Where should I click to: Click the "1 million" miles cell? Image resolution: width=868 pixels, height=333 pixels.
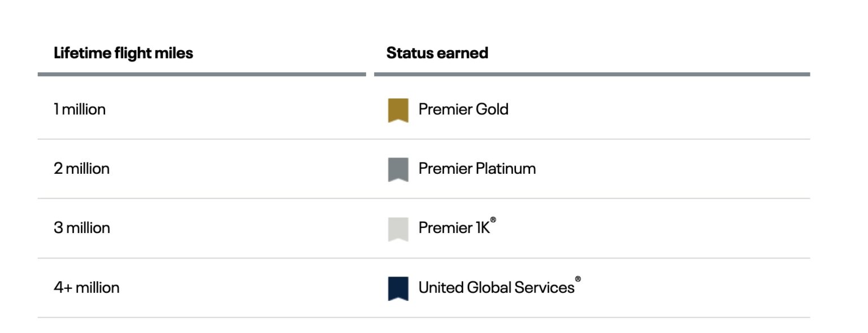tap(80, 109)
